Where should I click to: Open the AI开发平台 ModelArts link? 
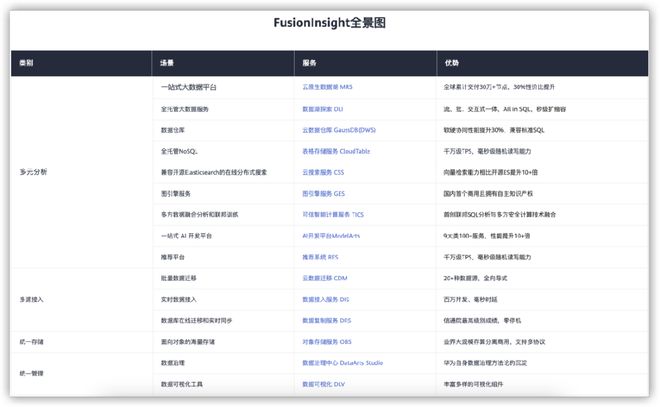(x=331, y=236)
